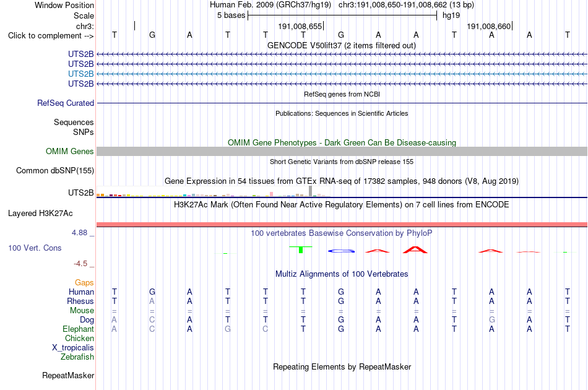Open 'Short Genetic Variants from dbSNP' title
This screenshot has width=588, height=390.
pos(342,162)
